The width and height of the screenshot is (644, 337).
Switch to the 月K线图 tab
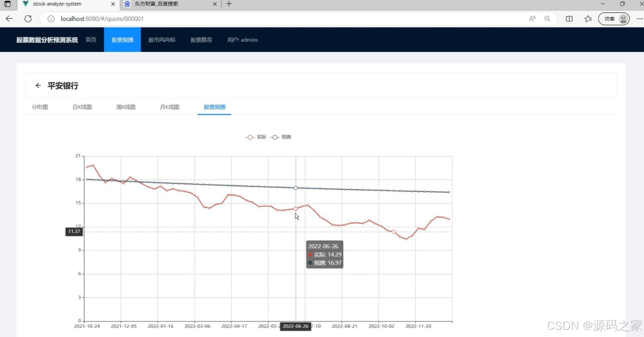point(170,107)
